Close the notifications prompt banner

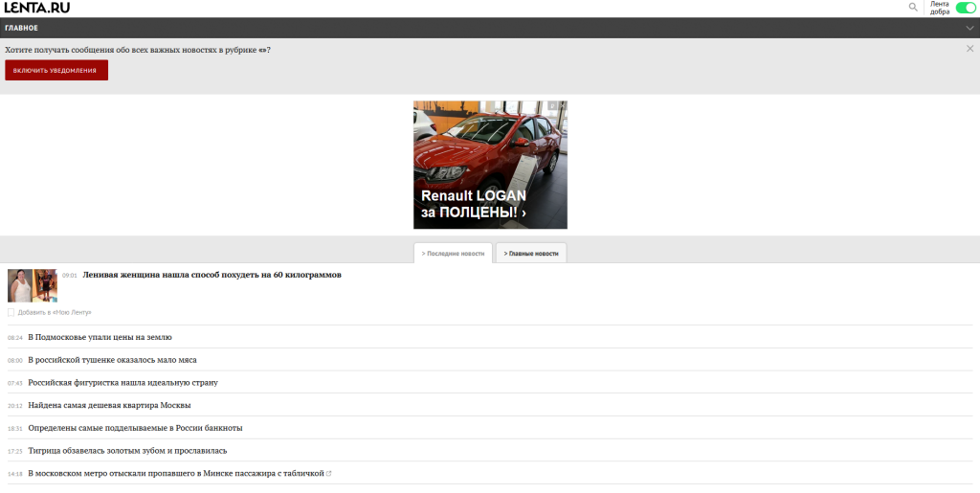[970, 49]
